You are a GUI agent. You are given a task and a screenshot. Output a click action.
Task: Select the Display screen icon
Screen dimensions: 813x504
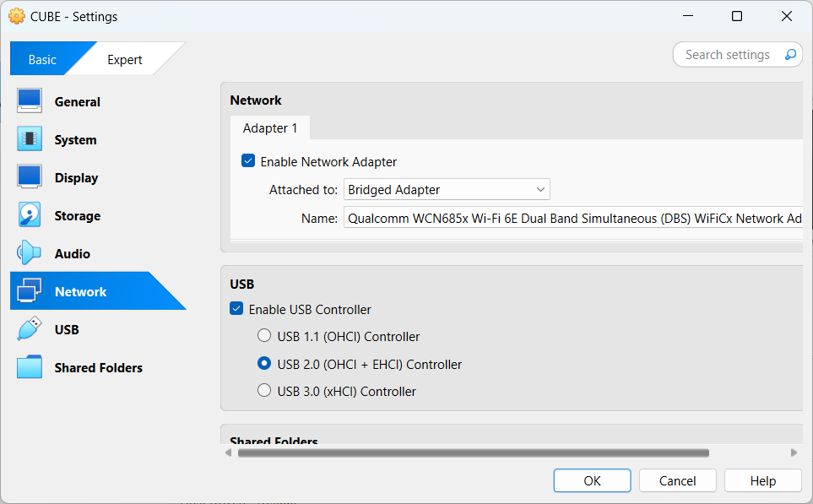pos(30,177)
